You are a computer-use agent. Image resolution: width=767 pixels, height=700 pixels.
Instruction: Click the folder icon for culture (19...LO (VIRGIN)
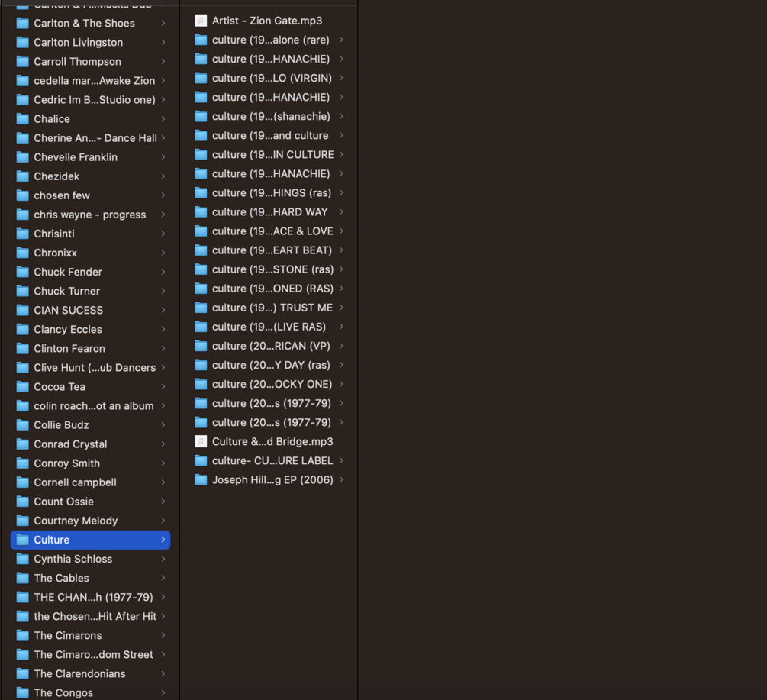pos(201,79)
